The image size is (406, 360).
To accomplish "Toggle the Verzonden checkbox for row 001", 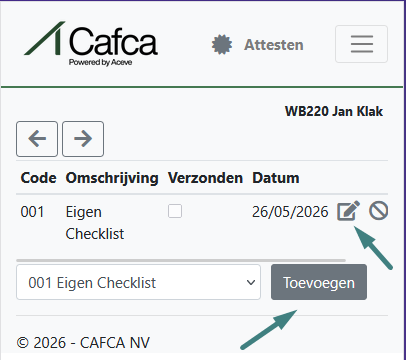I will pyautogui.click(x=175, y=211).
